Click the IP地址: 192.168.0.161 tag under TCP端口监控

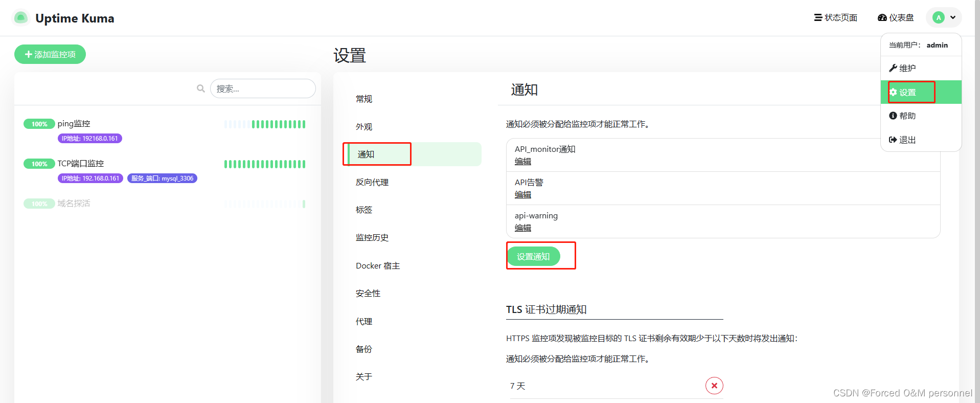pos(90,178)
